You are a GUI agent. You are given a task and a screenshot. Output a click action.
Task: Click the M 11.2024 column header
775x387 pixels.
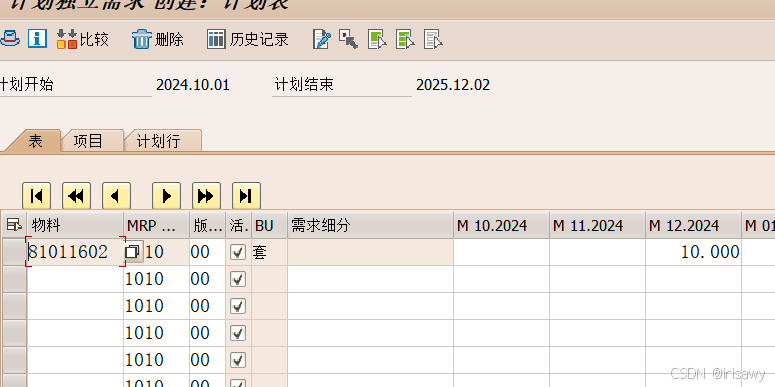tap(598, 226)
